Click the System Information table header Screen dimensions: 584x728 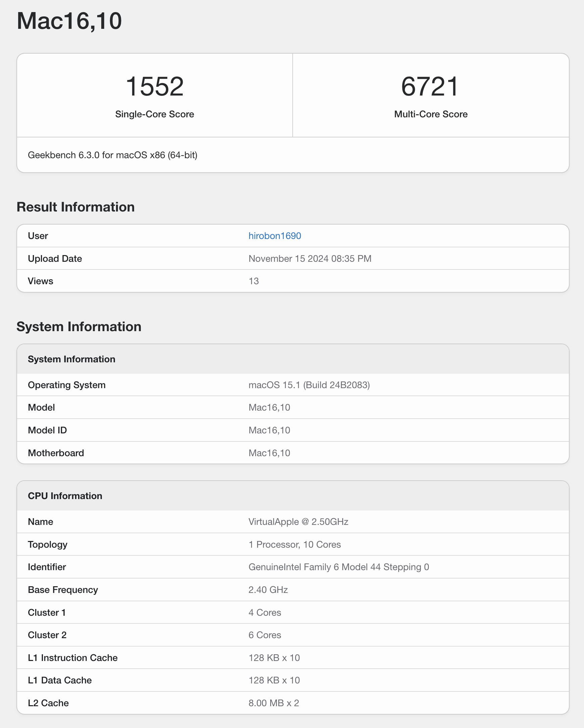point(72,359)
